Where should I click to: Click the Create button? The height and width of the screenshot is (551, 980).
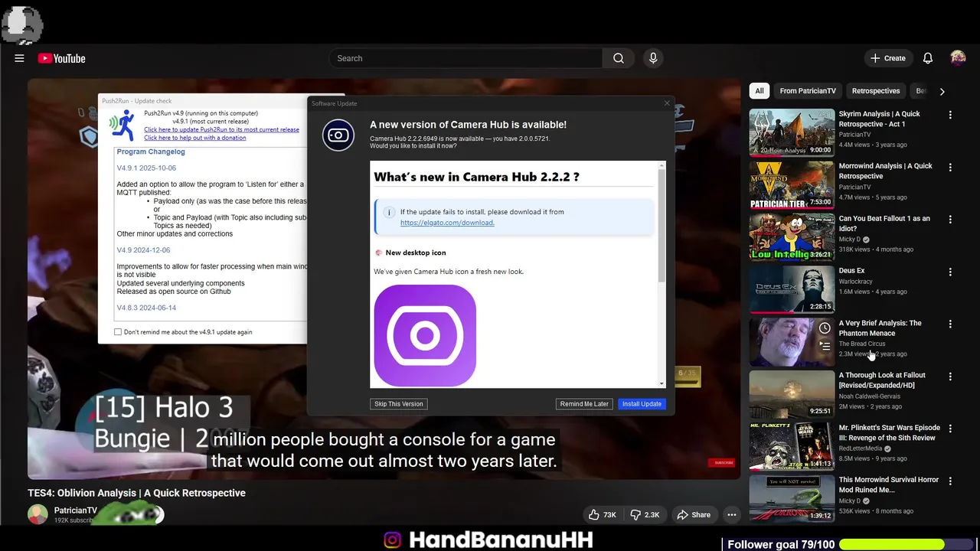pyautogui.click(x=887, y=58)
